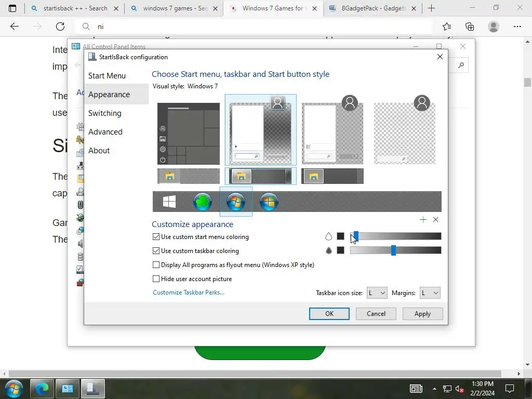532x399 pixels.
Task: Select the Windows 7 Aero start menu style
Action: pyautogui.click(x=261, y=130)
